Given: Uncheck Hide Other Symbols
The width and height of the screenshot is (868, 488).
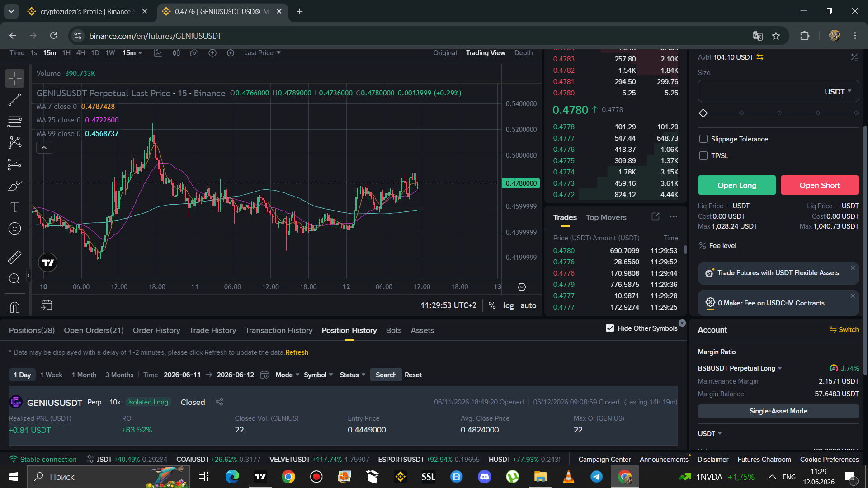Looking at the screenshot, I should [610, 328].
